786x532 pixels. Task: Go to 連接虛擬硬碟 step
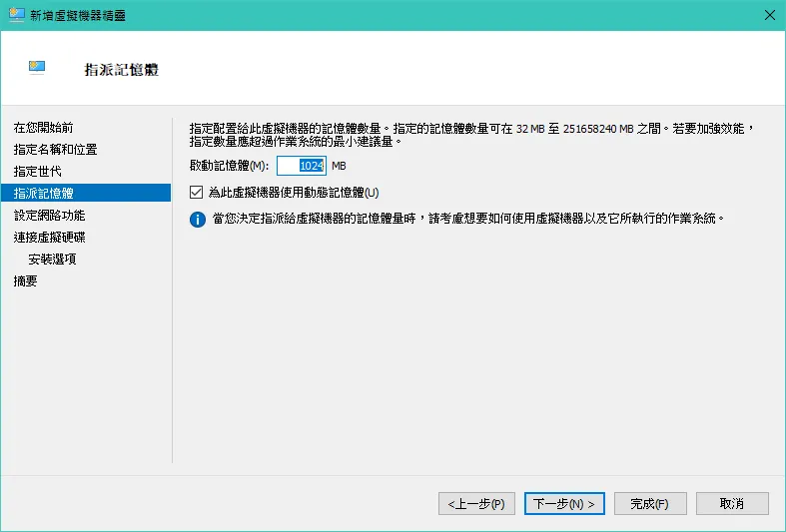tap(50, 238)
